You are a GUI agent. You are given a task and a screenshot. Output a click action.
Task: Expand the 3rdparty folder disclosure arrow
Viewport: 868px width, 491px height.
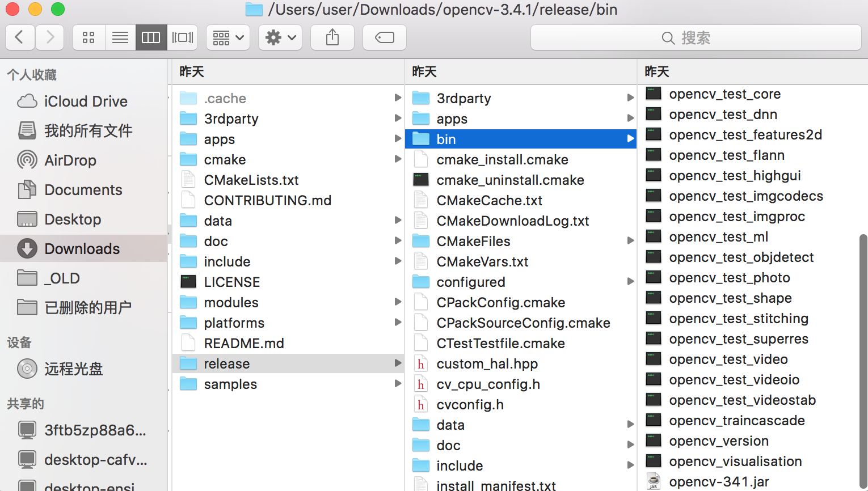tap(398, 118)
